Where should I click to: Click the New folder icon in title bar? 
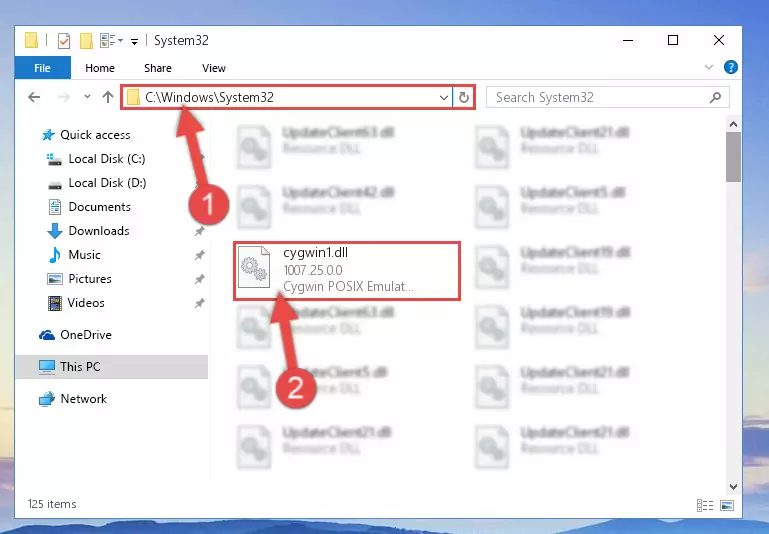click(86, 41)
